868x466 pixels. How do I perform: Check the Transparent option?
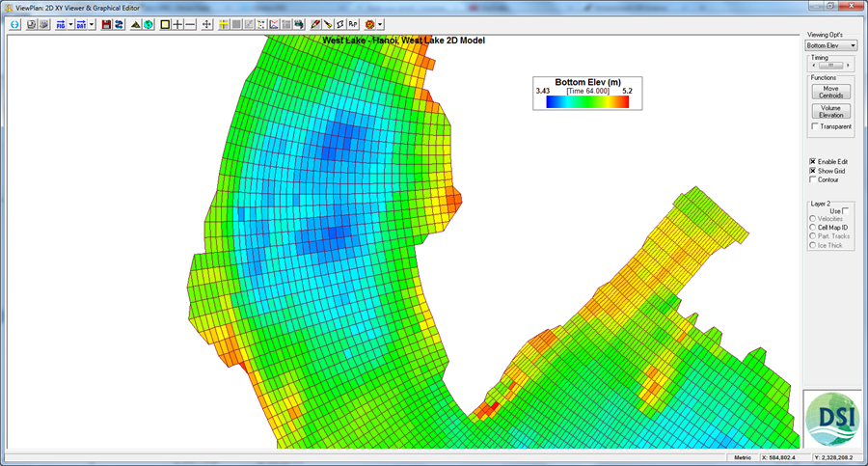pos(816,126)
